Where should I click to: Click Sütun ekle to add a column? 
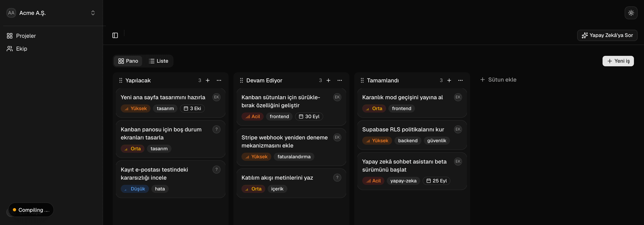click(x=498, y=80)
